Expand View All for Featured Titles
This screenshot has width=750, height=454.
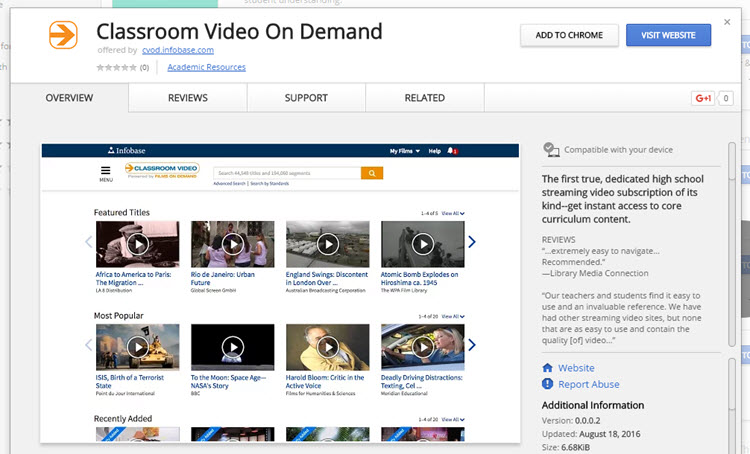(x=453, y=213)
